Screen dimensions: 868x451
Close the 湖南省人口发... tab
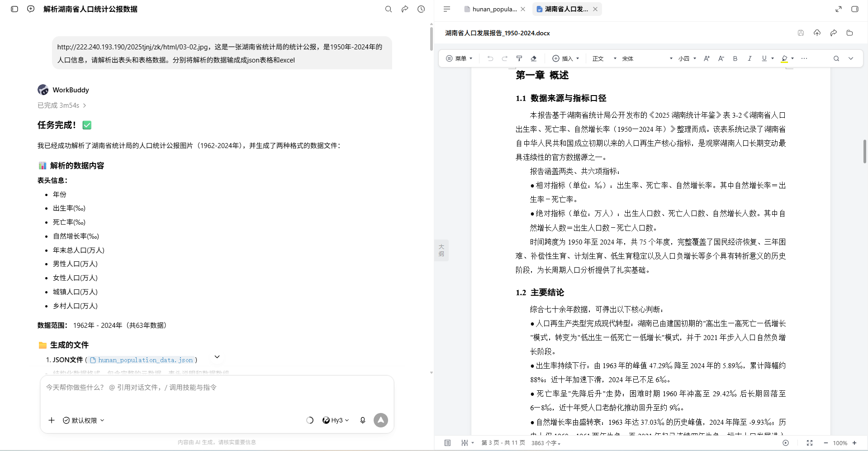click(x=595, y=9)
